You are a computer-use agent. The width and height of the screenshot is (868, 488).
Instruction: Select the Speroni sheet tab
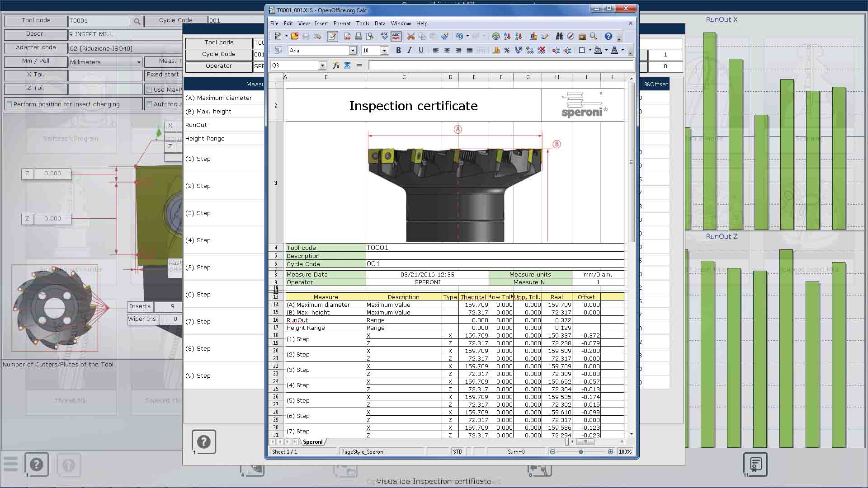pos(313,442)
